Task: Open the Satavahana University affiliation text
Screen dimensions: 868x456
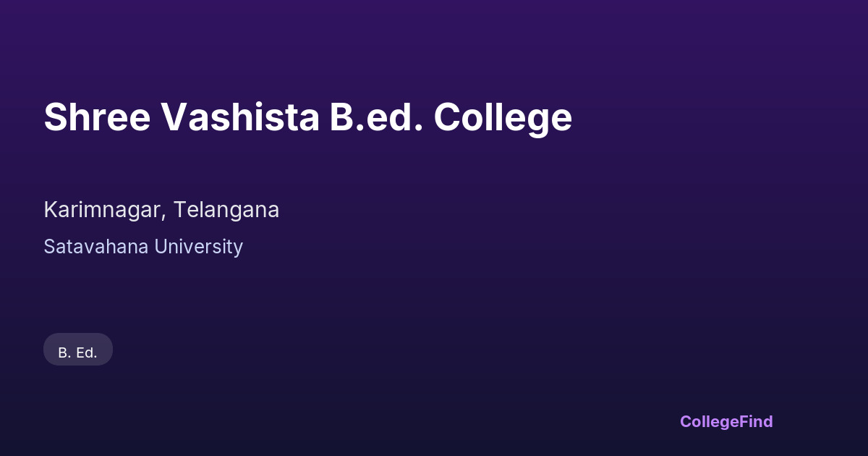Action: [143, 247]
